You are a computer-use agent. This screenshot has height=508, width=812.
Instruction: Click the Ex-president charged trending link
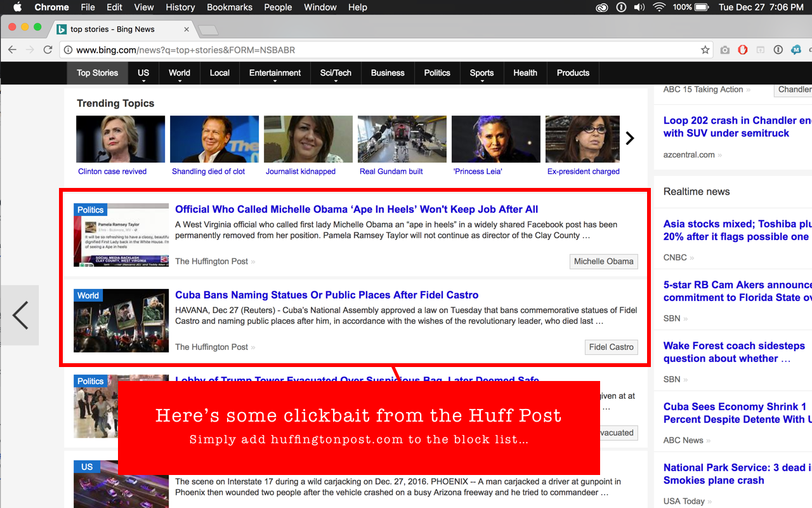point(584,171)
